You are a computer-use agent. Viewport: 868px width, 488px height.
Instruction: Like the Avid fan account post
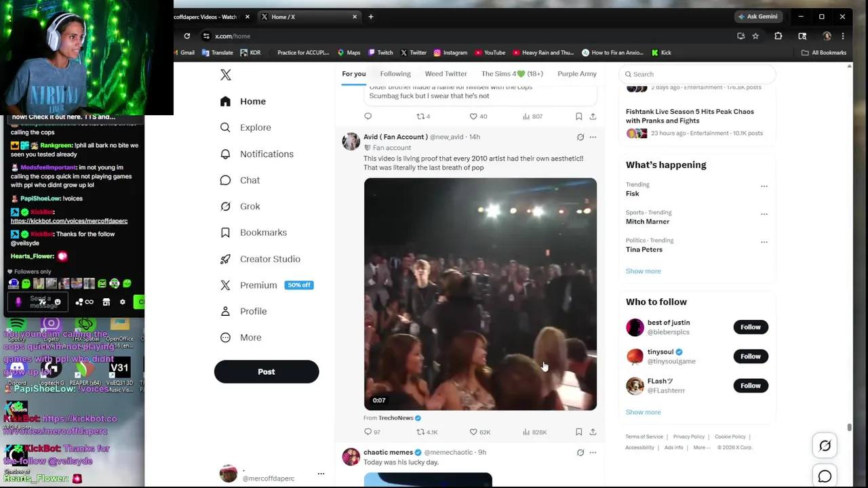click(479, 432)
